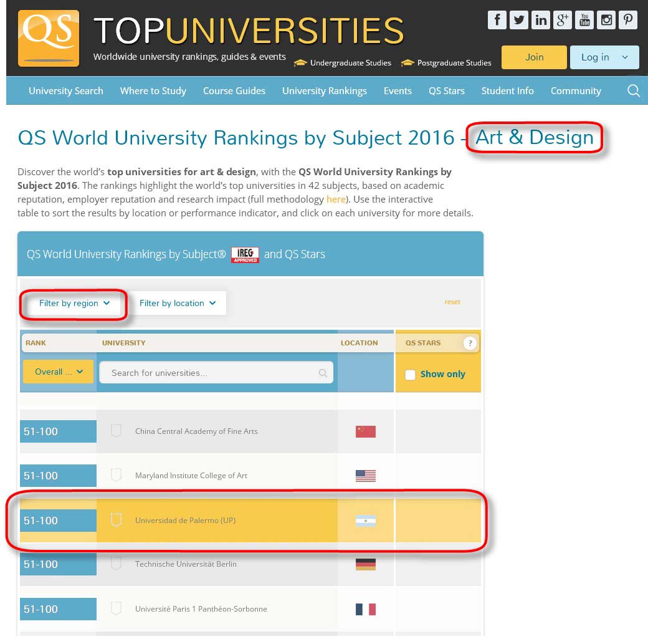Expand the Filter by region dropdown
Image resolution: width=648 pixels, height=644 pixels.
(x=74, y=303)
